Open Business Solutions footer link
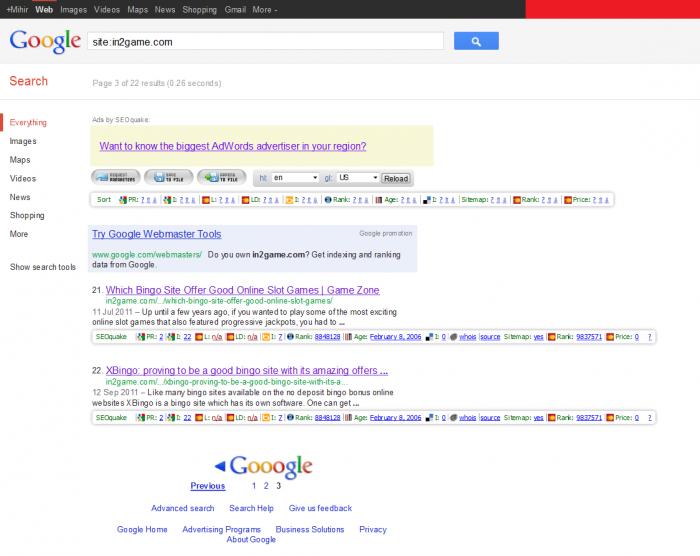The height and width of the screenshot is (556, 700). click(310, 529)
